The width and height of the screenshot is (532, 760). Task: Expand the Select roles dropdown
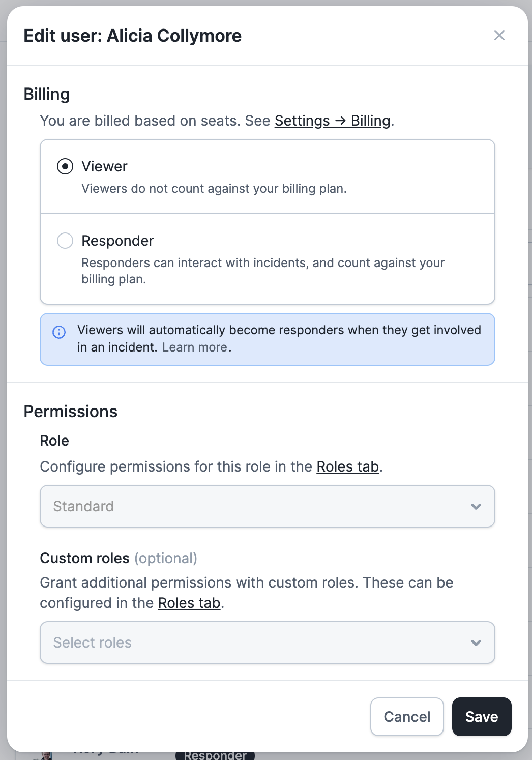pyautogui.click(x=254, y=642)
